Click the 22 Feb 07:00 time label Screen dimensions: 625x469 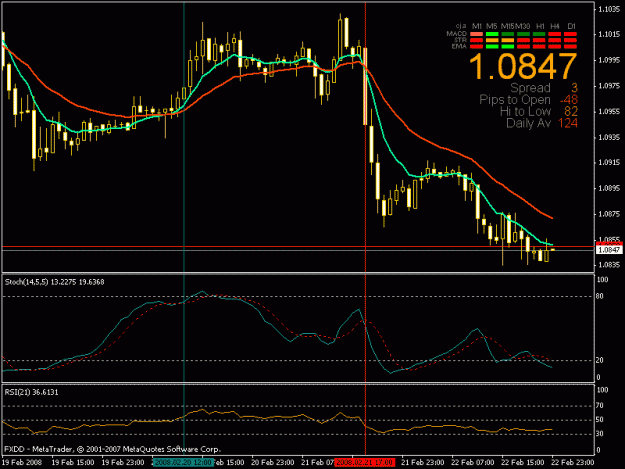tap(472, 463)
